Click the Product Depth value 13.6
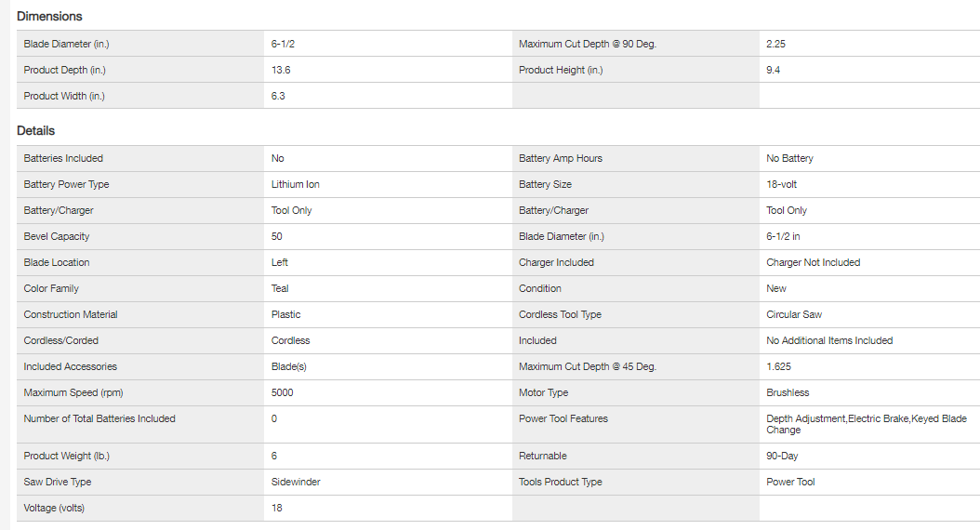 280,70
